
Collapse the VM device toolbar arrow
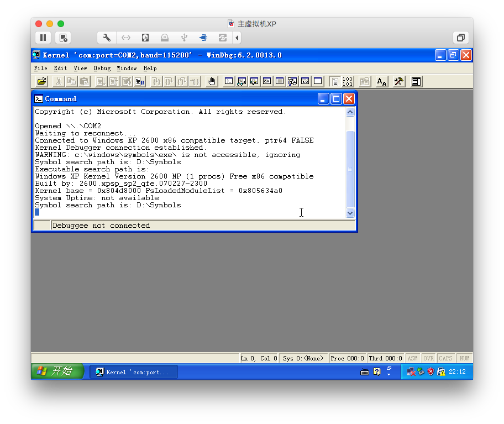pos(237,38)
